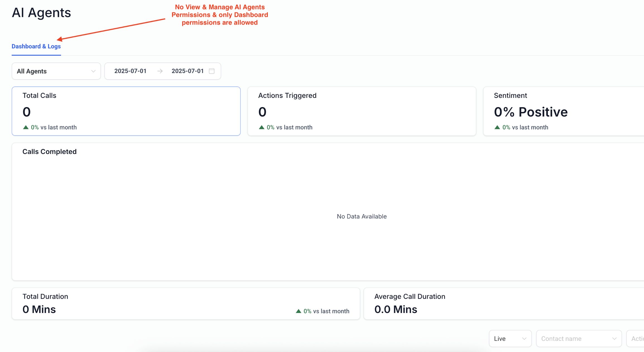This screenshot has height=352, width=644.
Task: Click up-arrow trend icon in Total Duration
Action: tap(299, 311)
